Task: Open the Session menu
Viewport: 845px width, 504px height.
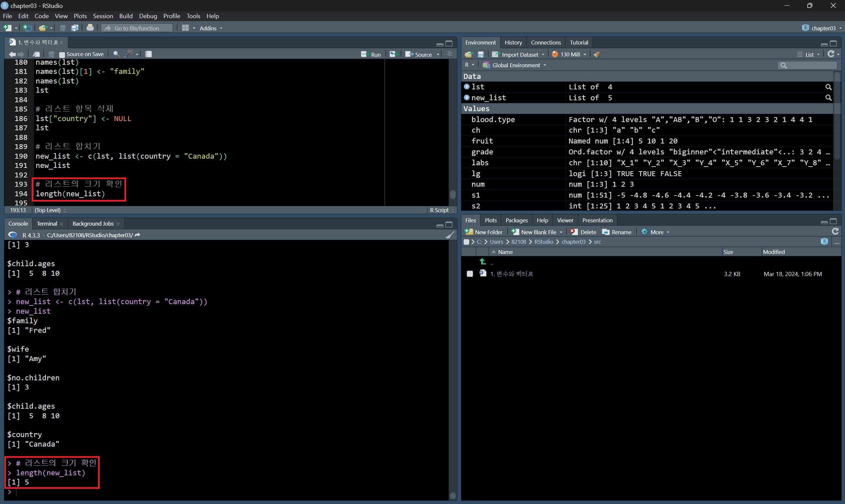Action: click(x=103, y=16)
